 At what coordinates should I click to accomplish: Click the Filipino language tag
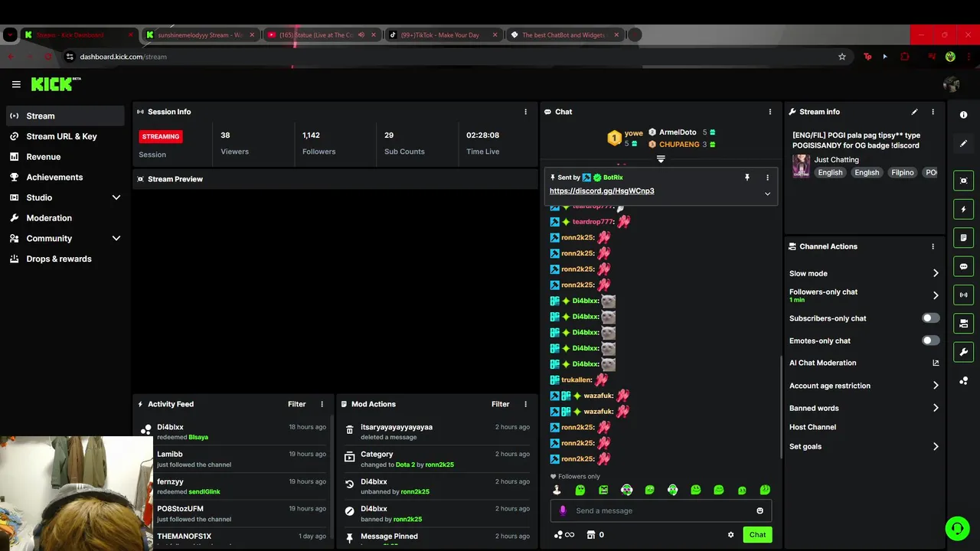tap(902, 173)
